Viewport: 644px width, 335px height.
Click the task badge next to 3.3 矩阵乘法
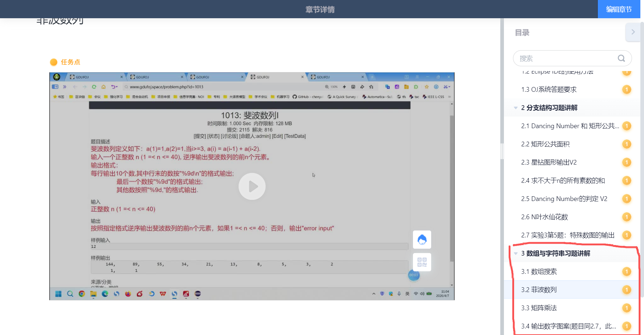tap(626, 308)
